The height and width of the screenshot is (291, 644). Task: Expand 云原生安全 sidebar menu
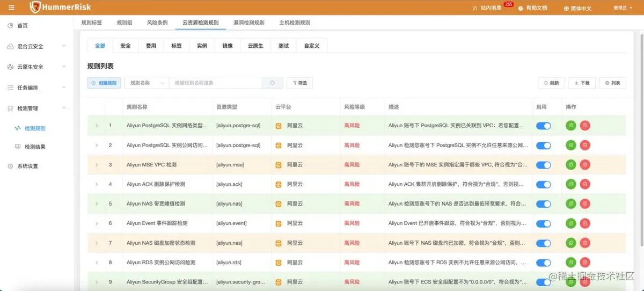(x=36, y=67)
